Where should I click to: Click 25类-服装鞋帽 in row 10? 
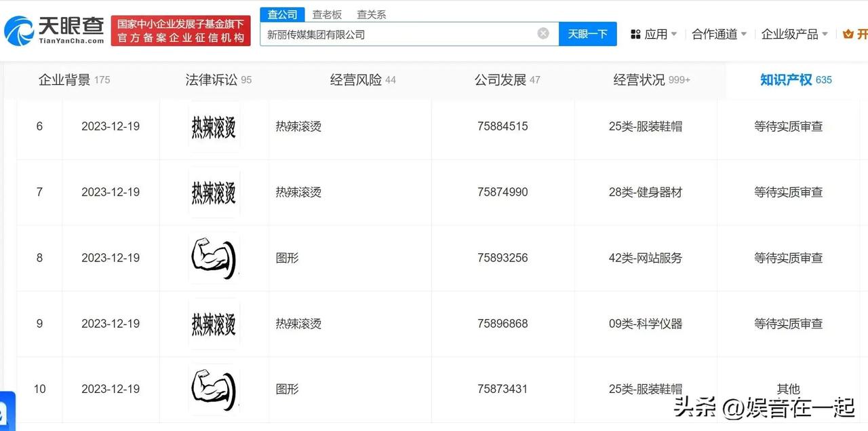646,389
